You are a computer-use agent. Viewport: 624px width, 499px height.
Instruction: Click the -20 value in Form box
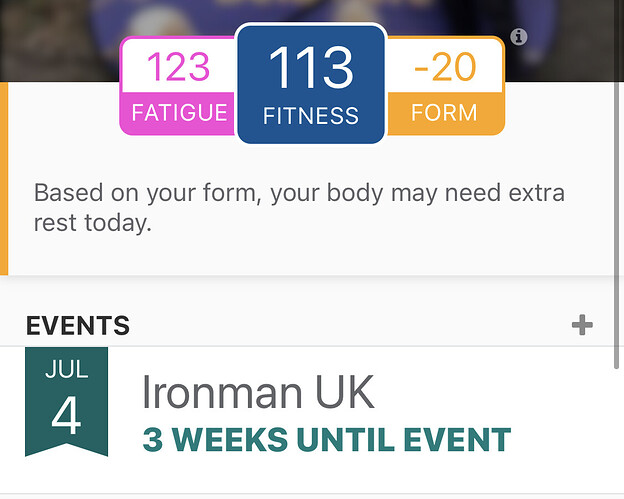[445, 66]
